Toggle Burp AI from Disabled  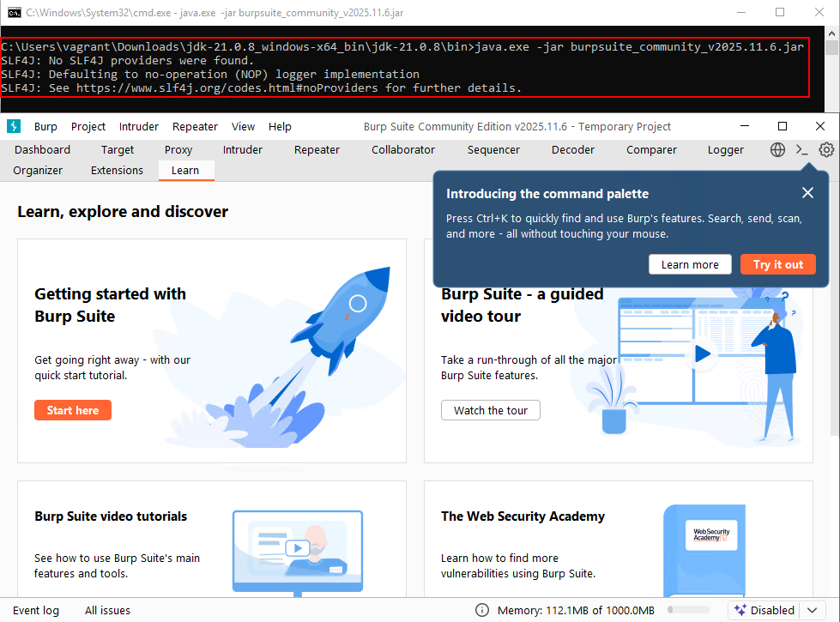tap(771, 610)
